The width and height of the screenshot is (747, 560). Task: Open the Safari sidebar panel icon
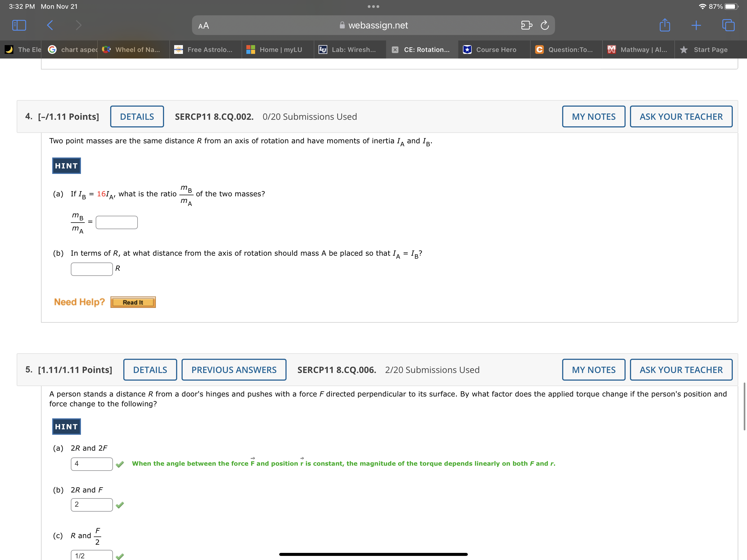tap(19, 25)
